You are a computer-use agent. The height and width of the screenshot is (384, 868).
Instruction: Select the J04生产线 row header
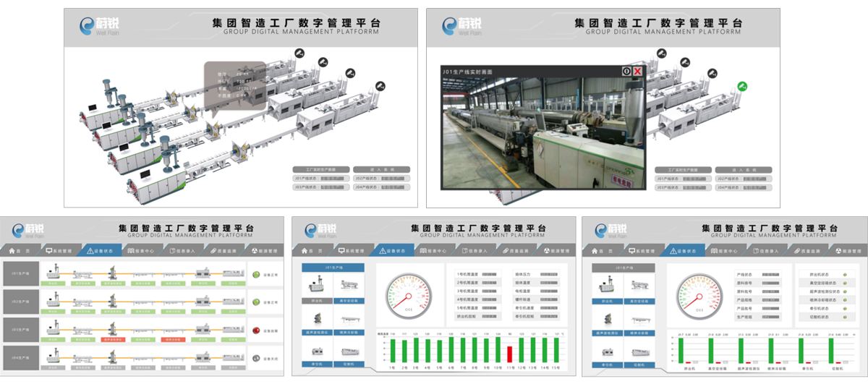tap(21, 357)
